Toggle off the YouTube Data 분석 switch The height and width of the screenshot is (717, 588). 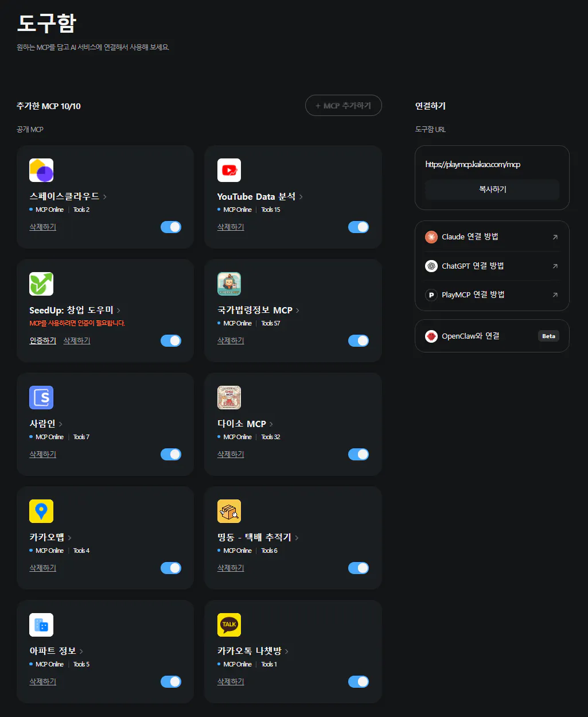pyautogui.click(x=359, y=227)
